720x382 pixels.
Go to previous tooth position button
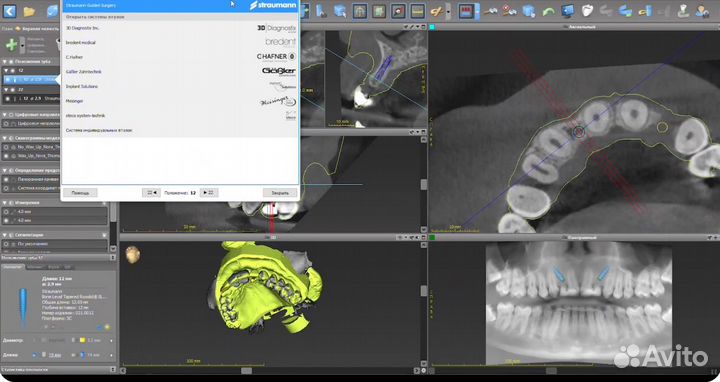[x=151, y=193]
